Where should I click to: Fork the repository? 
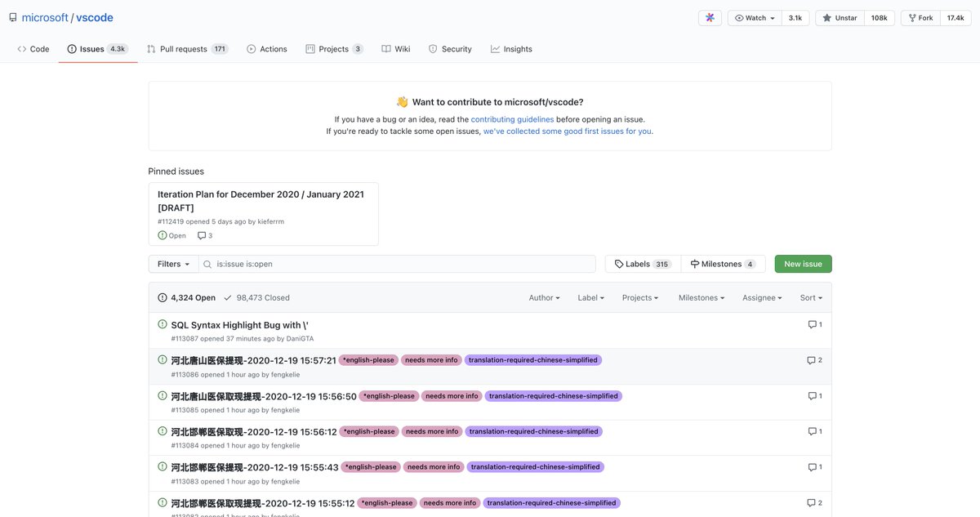coord(920,18)
